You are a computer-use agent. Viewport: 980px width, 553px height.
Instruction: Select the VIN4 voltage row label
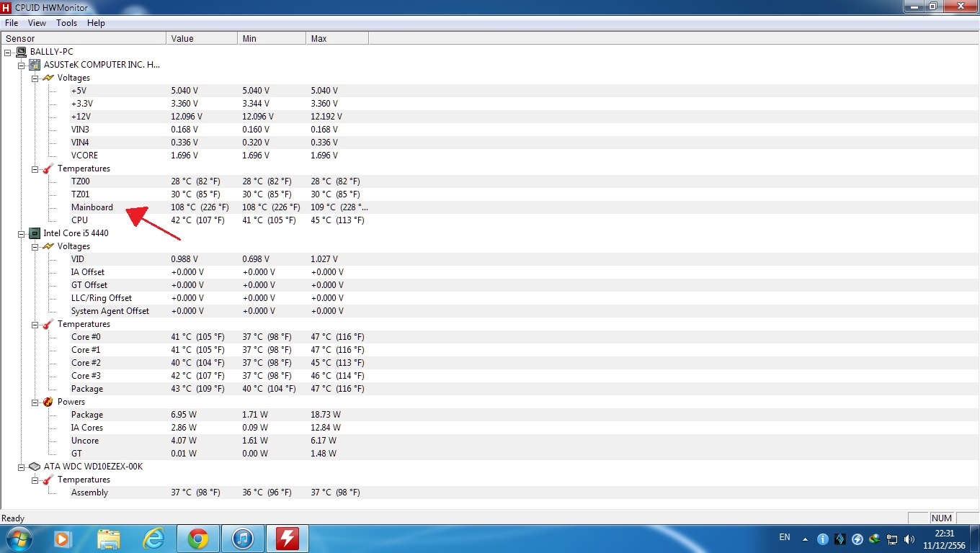(x=80, y=143)
